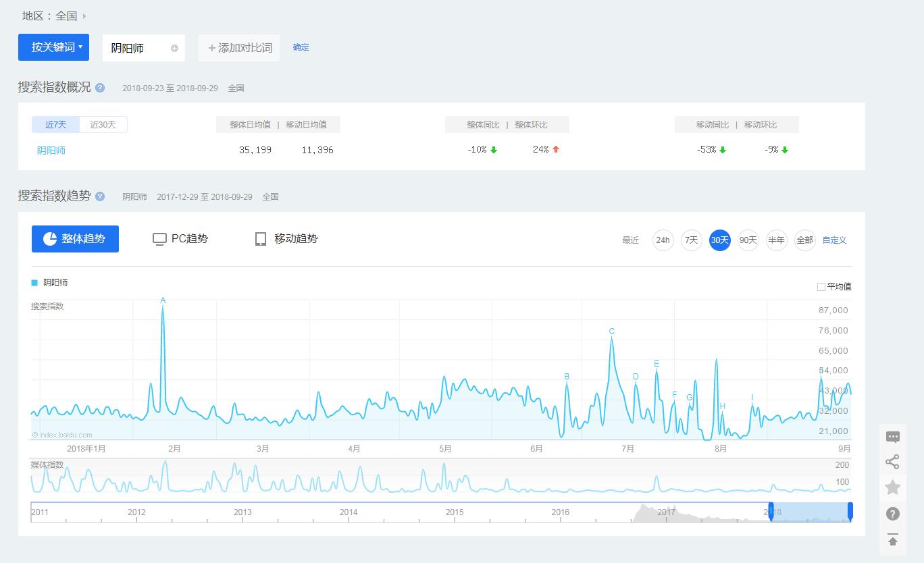Click the back-to-top arrow icon
The height and width of the screenshot is (563, 924).
coord(892,539)
